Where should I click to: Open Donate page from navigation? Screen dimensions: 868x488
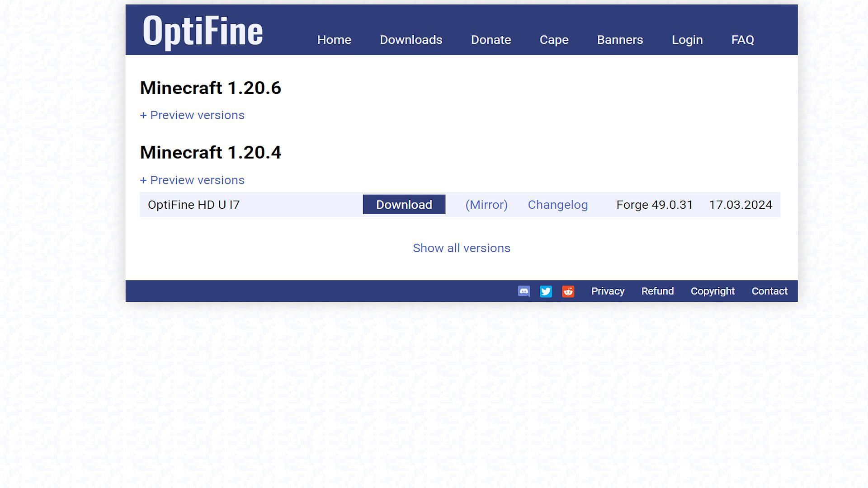point(491,39)
